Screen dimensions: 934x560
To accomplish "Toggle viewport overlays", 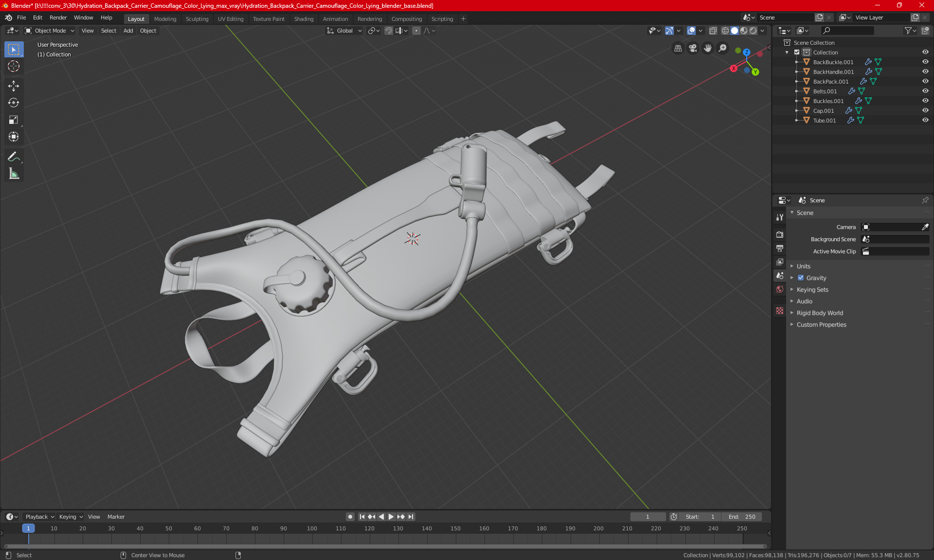I will click(x=691, y=31).
